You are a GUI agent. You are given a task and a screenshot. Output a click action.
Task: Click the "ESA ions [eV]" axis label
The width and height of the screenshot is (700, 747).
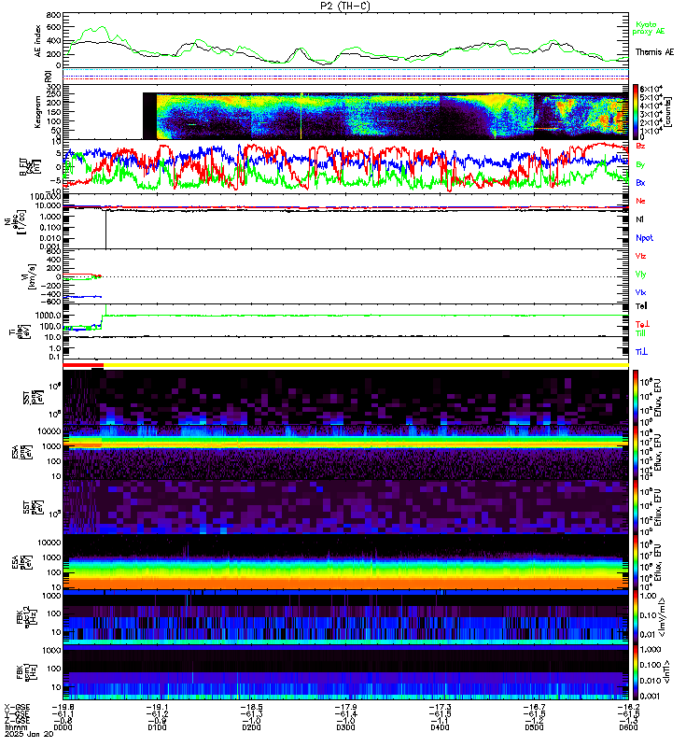21,452
